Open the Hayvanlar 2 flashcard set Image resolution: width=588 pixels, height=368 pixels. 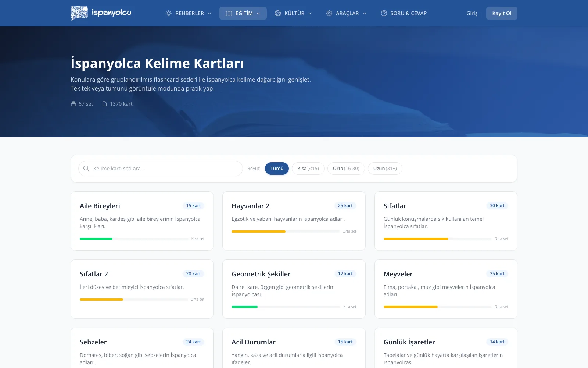(x=294, y=221)
